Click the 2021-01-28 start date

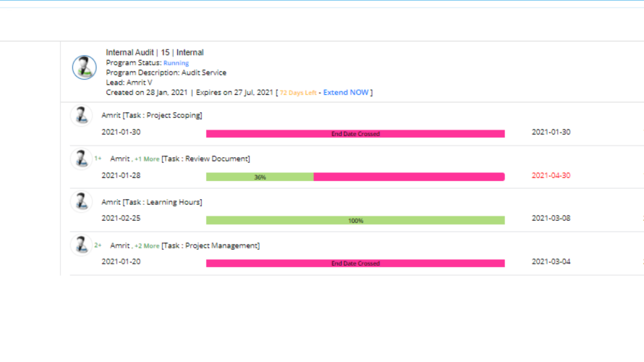(x=121, y=175)
